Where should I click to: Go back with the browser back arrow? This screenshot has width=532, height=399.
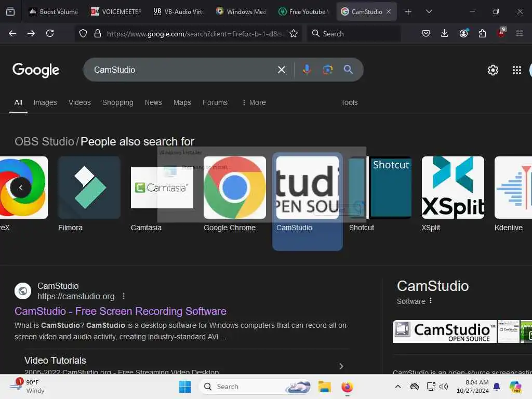point(12,33)
